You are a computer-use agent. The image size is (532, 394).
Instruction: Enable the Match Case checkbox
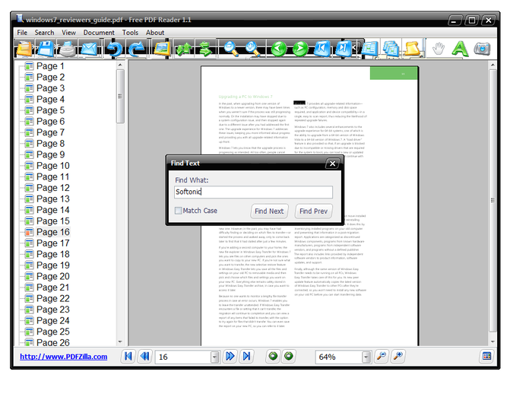pyautogui.click(x=179, y=211)
